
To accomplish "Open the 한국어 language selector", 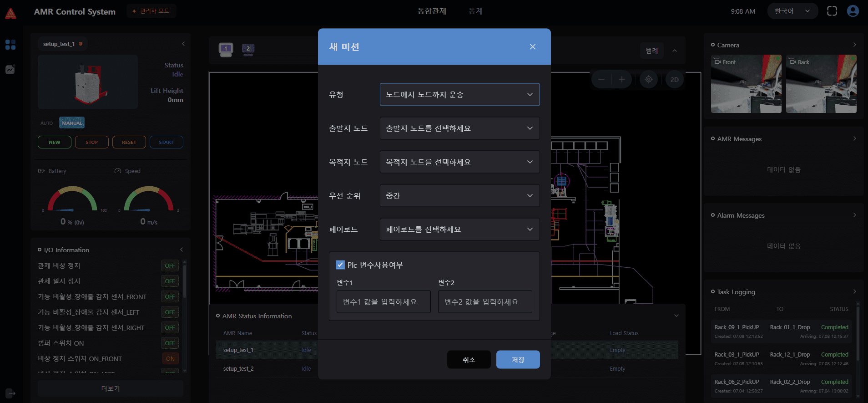I will 792,11.
